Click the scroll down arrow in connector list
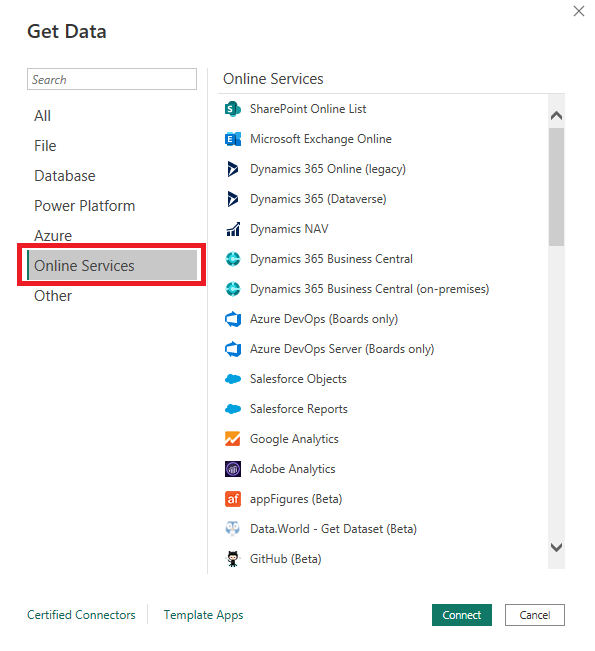Screen dimensions: 595x651 (x=556, y=548)
